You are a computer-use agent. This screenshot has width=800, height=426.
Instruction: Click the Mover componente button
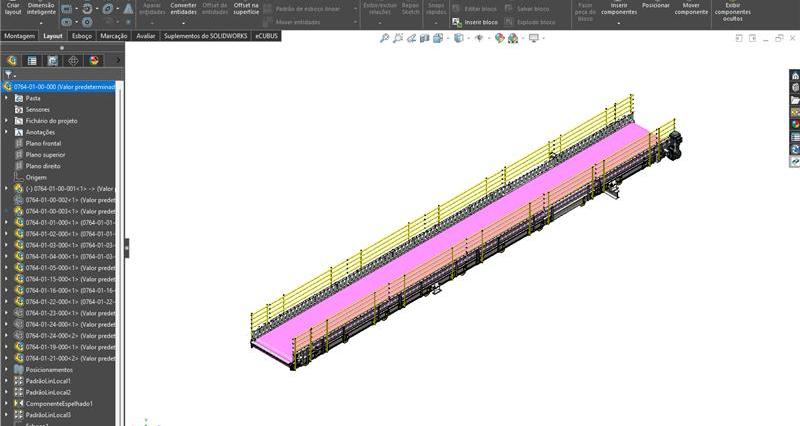[x=691, y=9]
